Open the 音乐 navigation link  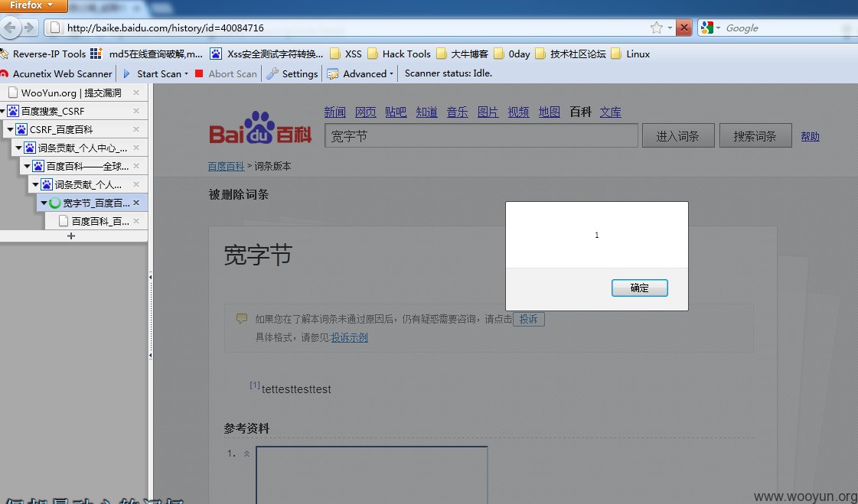[x=457, y=112]
